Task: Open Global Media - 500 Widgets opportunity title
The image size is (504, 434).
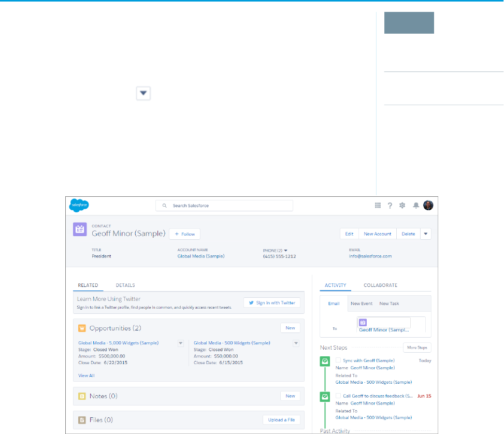Action: click(x=232, y=343)
